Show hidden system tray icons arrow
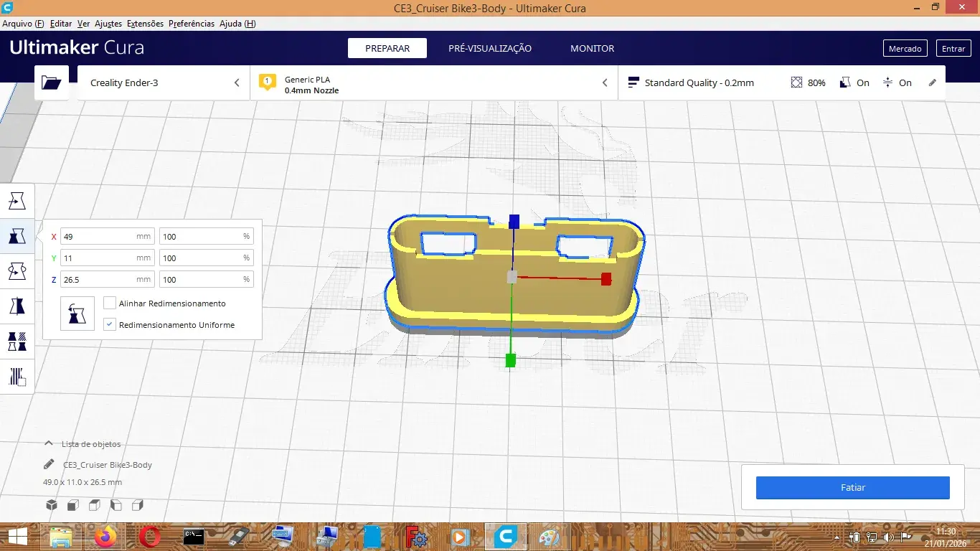 [x=837, y=537]
